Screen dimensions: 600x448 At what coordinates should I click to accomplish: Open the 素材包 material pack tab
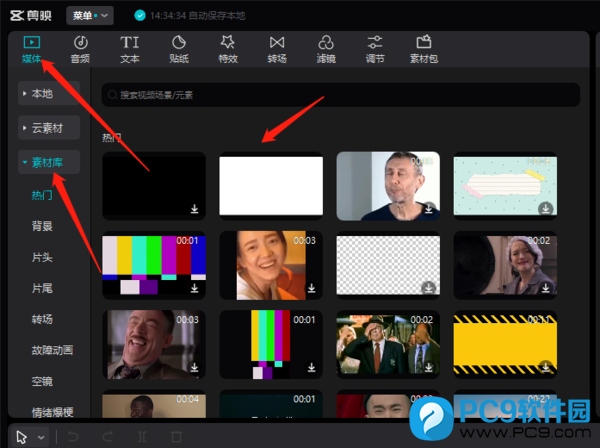424,49
